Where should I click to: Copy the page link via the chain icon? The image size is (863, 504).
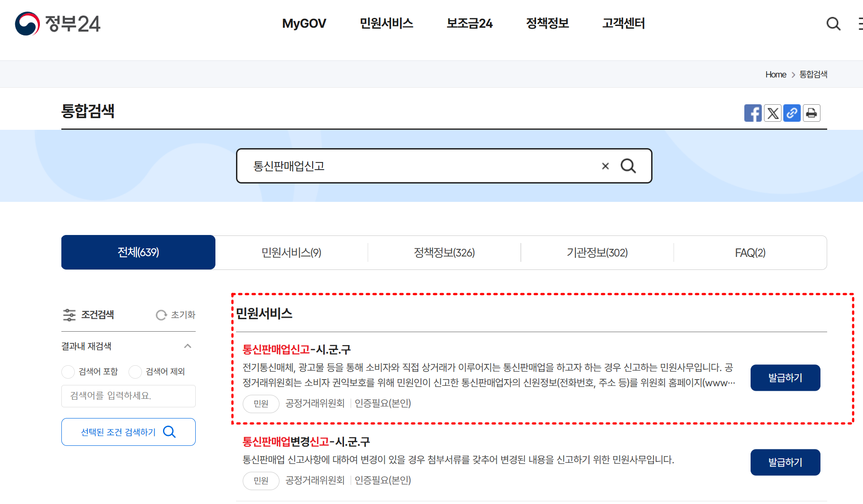pos(792,113)
